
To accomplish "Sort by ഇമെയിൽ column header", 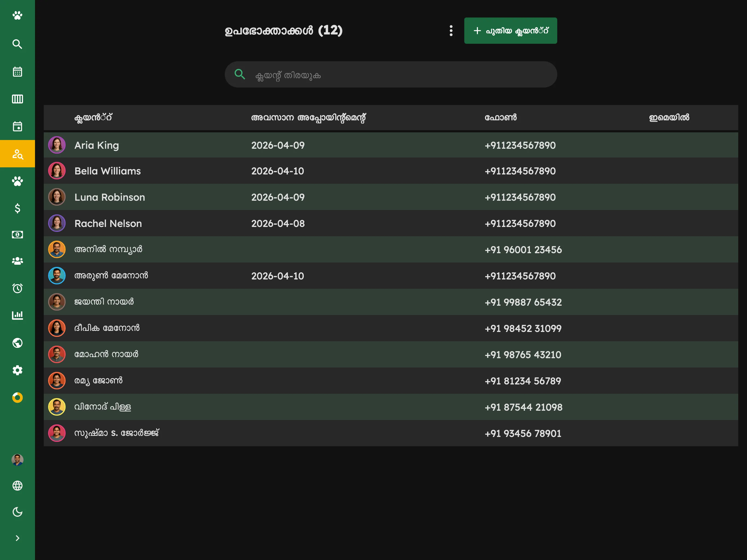I will pos(669,118).
